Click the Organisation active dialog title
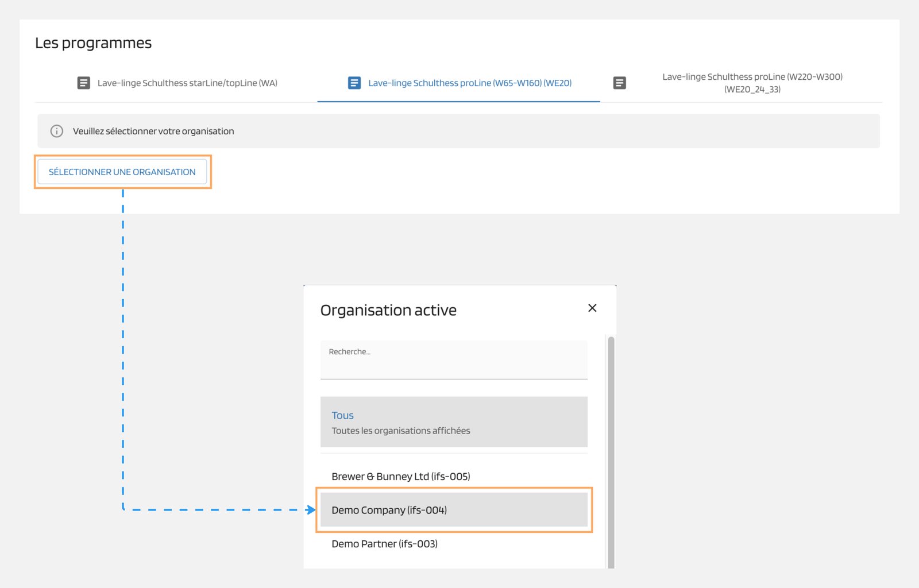 (x=388, y=311)
